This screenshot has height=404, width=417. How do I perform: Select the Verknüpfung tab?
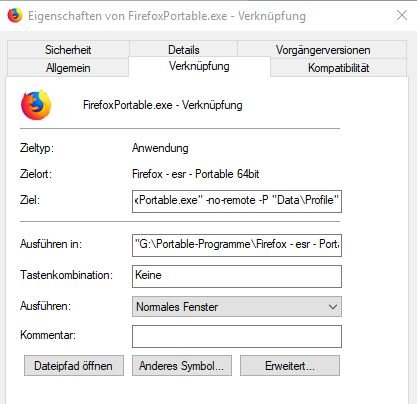(199, 66)
